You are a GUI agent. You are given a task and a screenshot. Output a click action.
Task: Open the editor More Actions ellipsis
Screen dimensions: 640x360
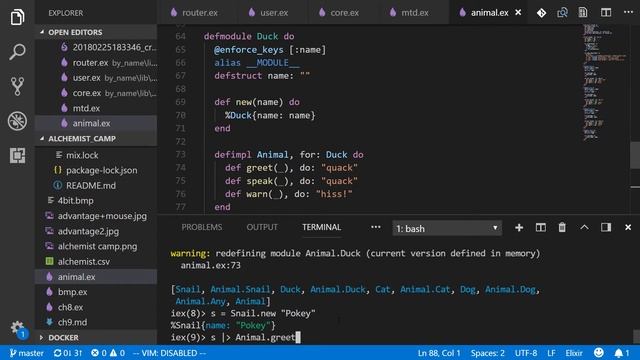pyautogui.click(x=628, y=12)
